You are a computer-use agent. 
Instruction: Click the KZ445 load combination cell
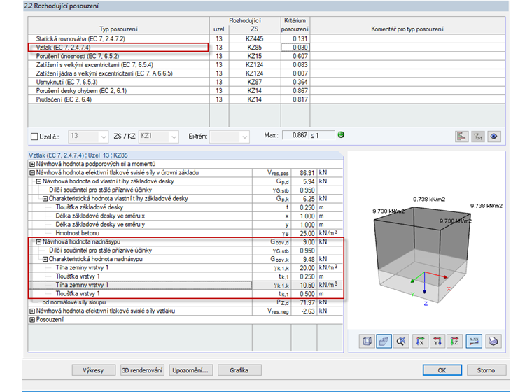point(255,39)
